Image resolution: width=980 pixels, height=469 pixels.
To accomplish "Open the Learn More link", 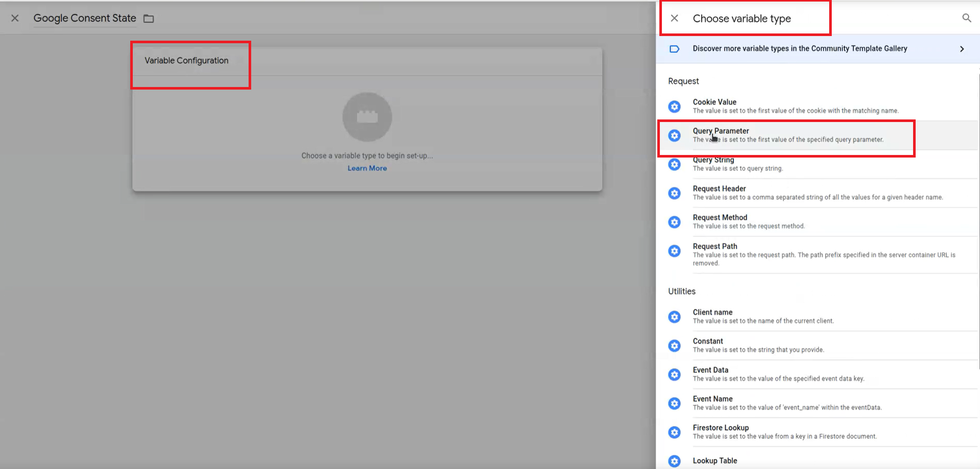I will (367, 168).
